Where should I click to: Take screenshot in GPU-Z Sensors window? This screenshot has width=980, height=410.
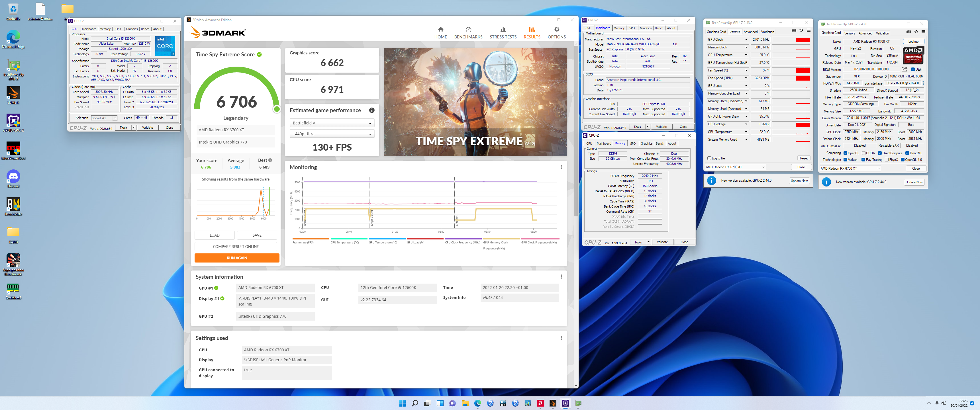[794, 30]
